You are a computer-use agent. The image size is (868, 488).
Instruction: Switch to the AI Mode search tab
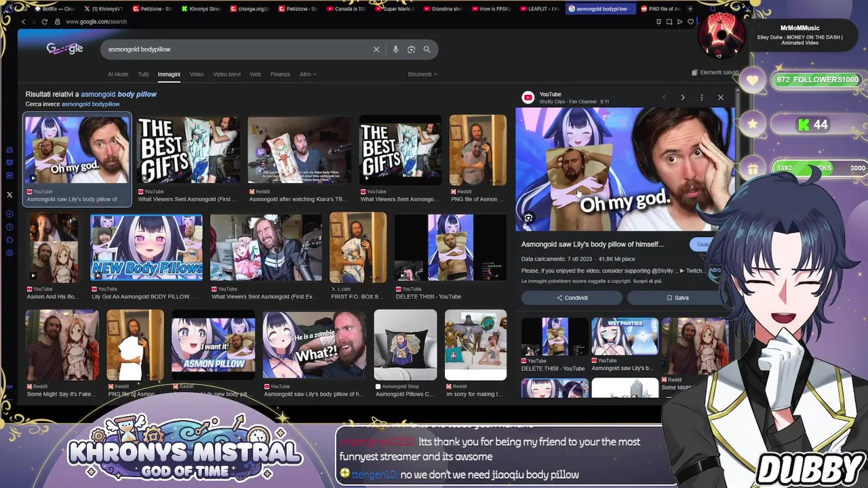118,75
